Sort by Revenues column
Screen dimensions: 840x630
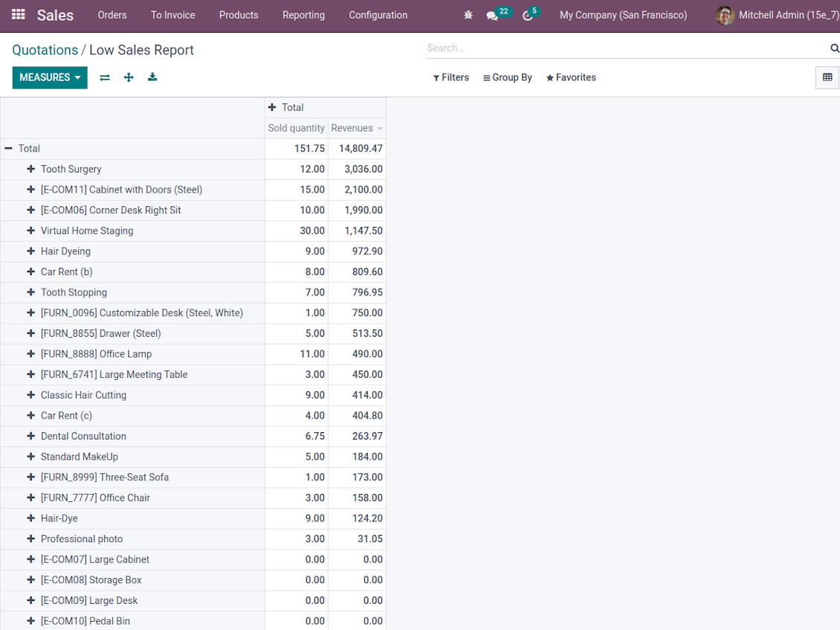[x=357, y=128]
